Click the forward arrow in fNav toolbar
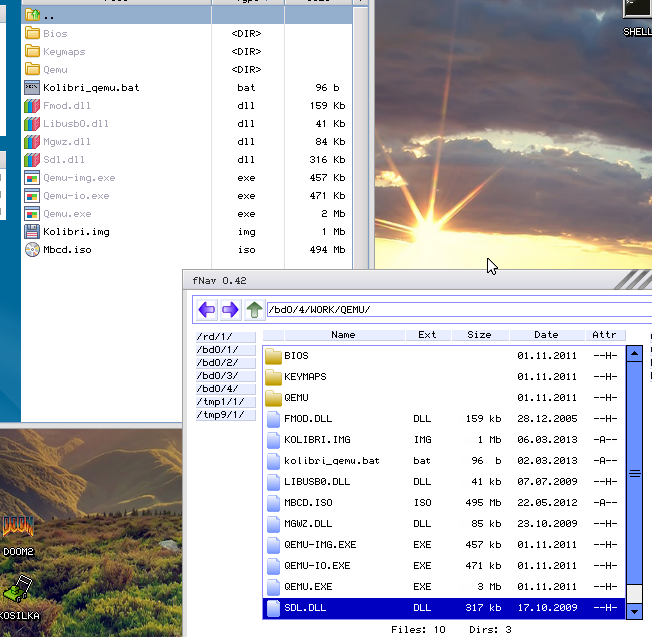652x637 pixels. coord(230,310)
